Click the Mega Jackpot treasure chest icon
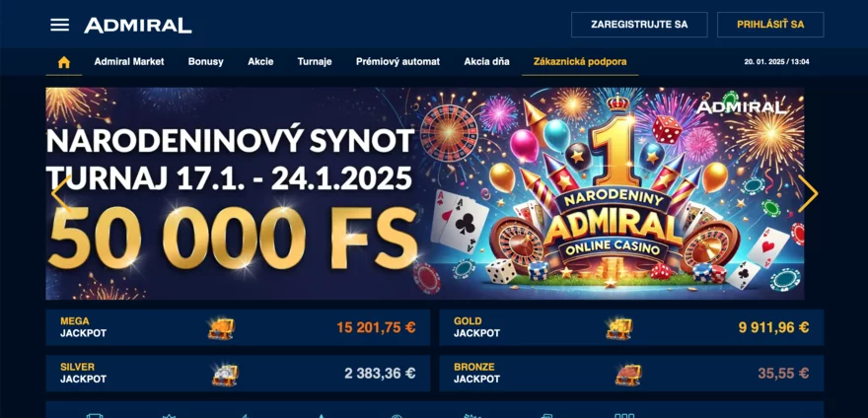Image resolution: width=868 pixels, height=418 pixels. point(221,328)
